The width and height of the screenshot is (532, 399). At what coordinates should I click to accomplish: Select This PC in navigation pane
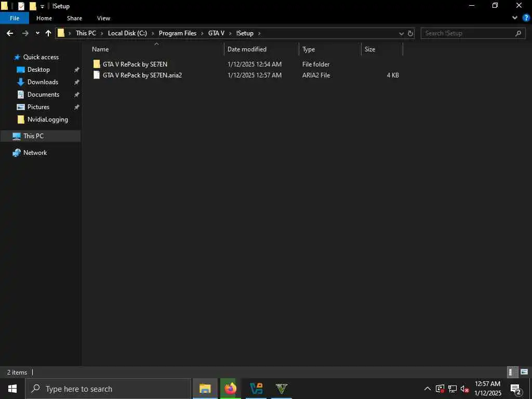point(33,136)
